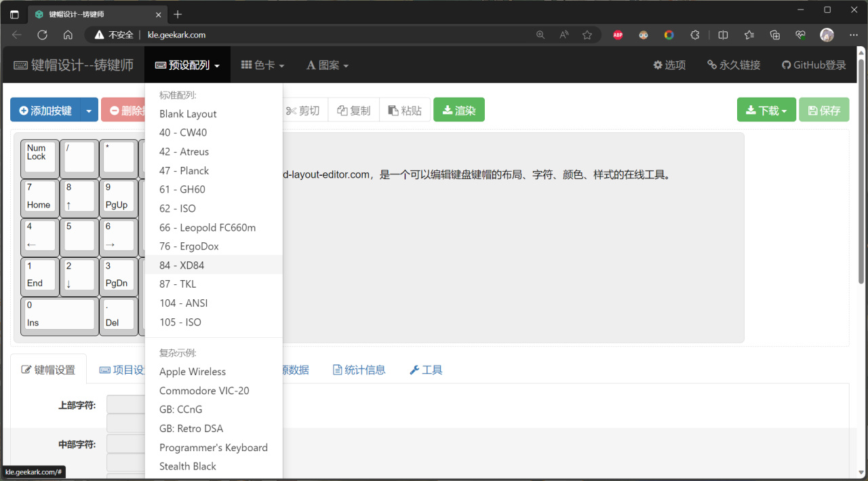The width and height of the screenshot is (868, 481).
Task: Open the 色卡 dropdown
Action: [262, 65]
